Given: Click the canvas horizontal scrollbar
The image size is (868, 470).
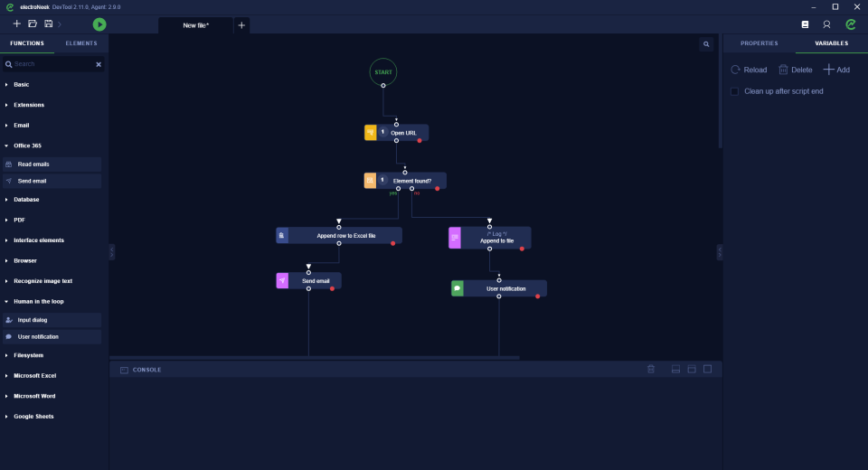Looking at the screenshot, I should (315, 358).
